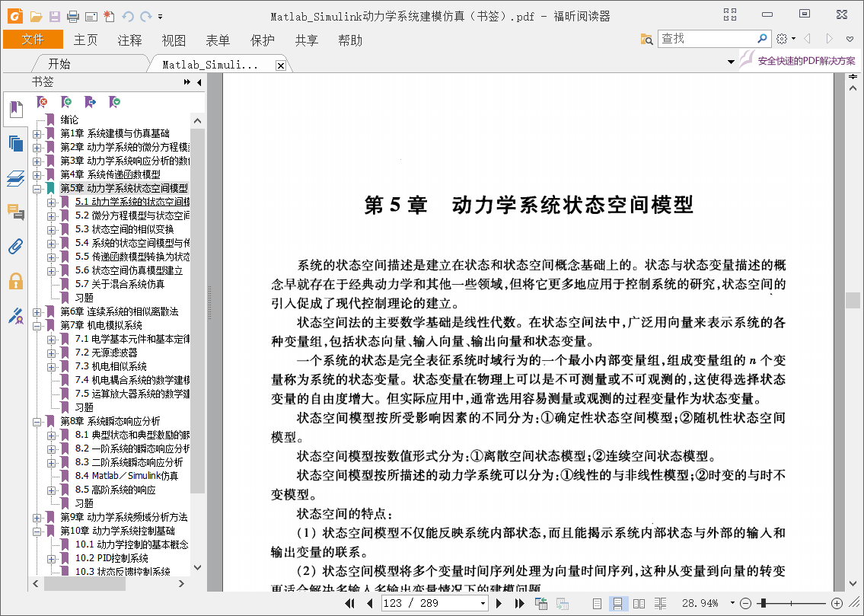Select bookmark 8.4 Matlab/Simulink仿真
The width and height of the screenshot is (864, 616).
126,475
